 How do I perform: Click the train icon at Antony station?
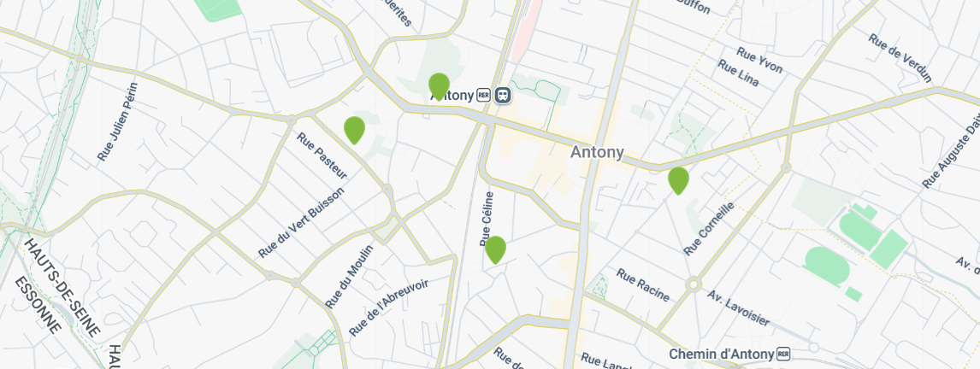point(503,96)
